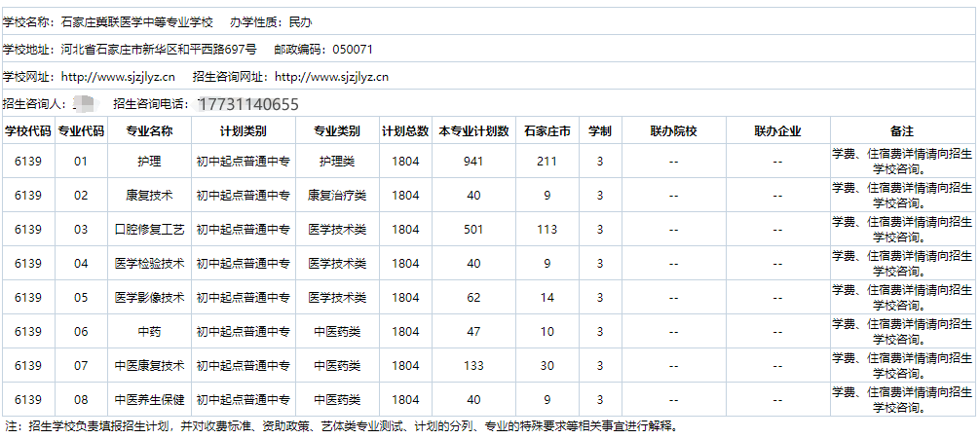
Task: Select the 计划类别 column header
Action: (x=243, y=131)
